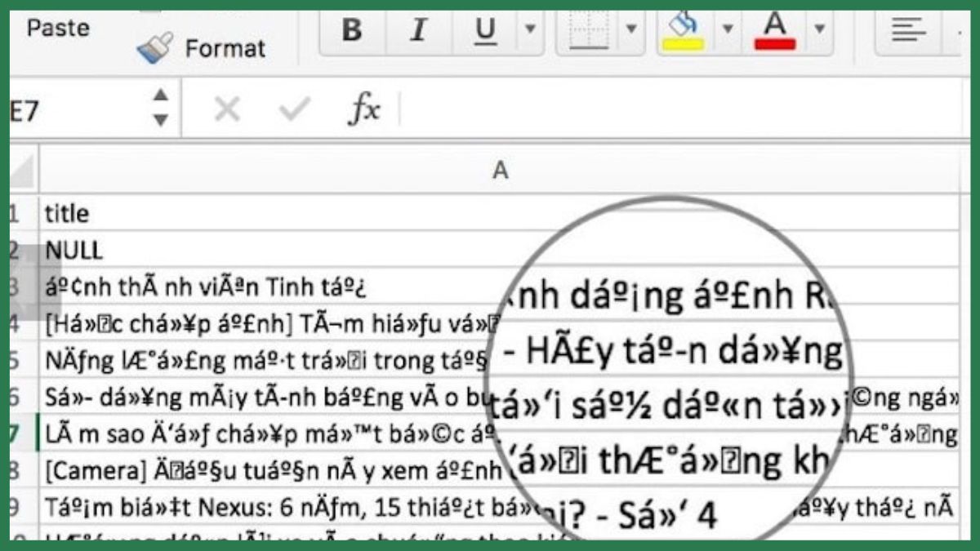
Task: Click the Paste label
Action: (57, 28)
